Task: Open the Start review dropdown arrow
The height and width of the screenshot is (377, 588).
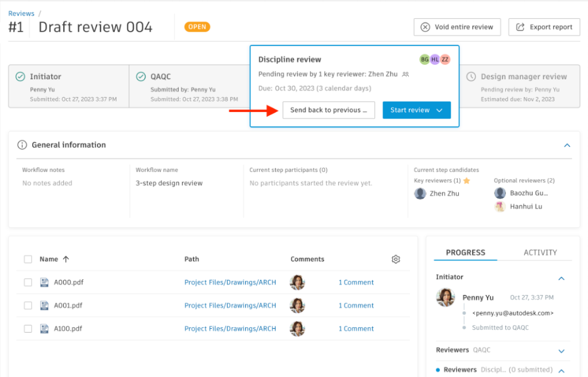Action: pyautogui.click(x=439, y=110)
